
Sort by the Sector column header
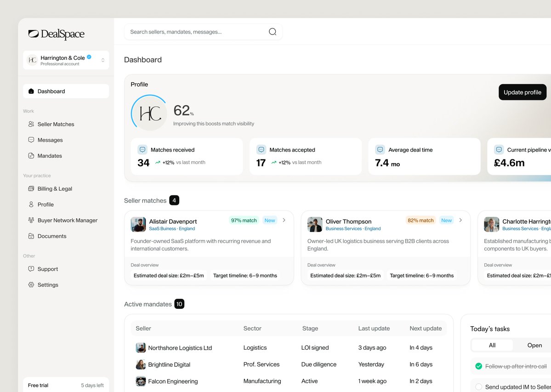coord(252,329)
